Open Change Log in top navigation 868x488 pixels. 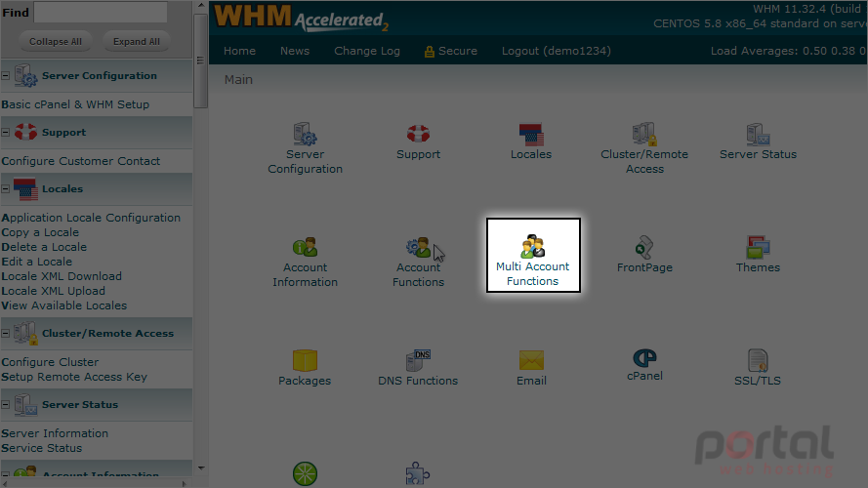point(367,51)
